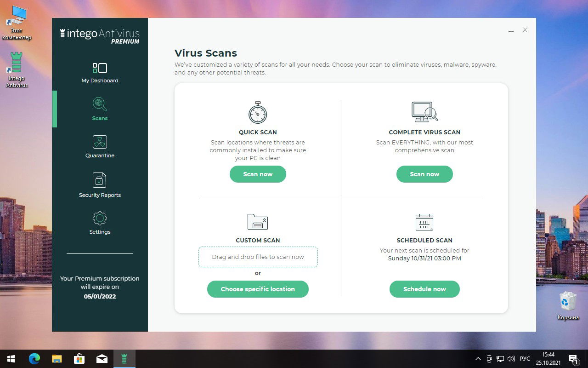Image resolution: width=588 pixels, height=368 pixels.
Task: Open the antivirus Settings
Action: (x=100, y=223)
